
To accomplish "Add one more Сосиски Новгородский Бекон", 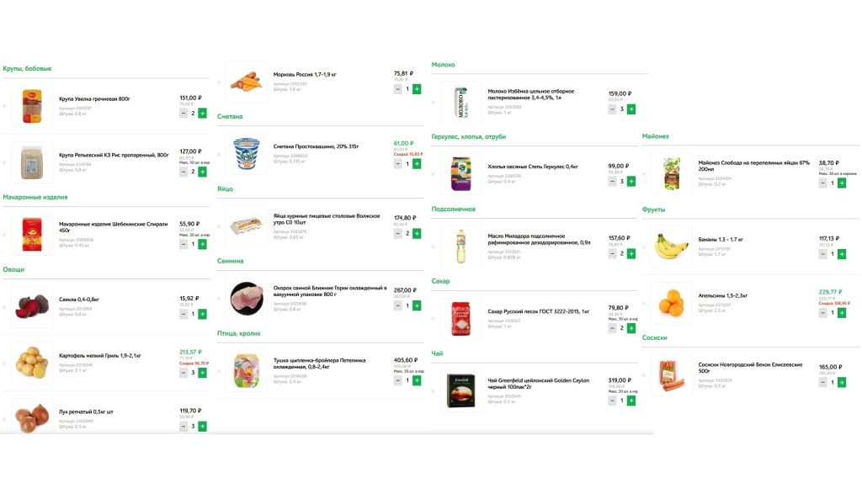I will [x=842, y=382].
